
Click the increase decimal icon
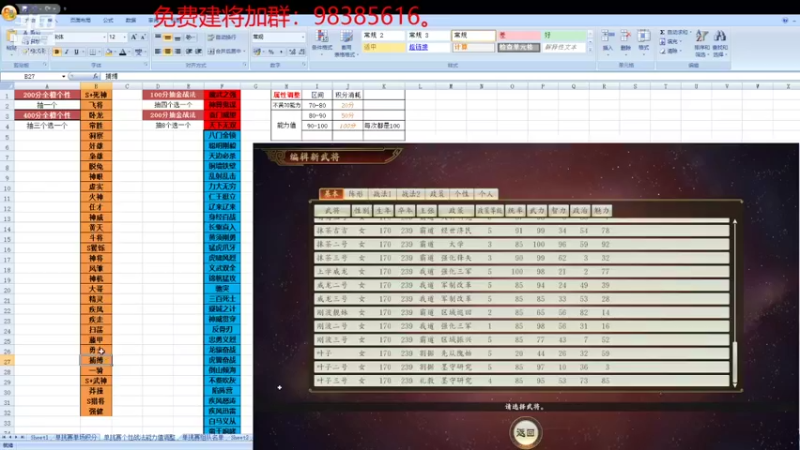click(x=292, y=52)
